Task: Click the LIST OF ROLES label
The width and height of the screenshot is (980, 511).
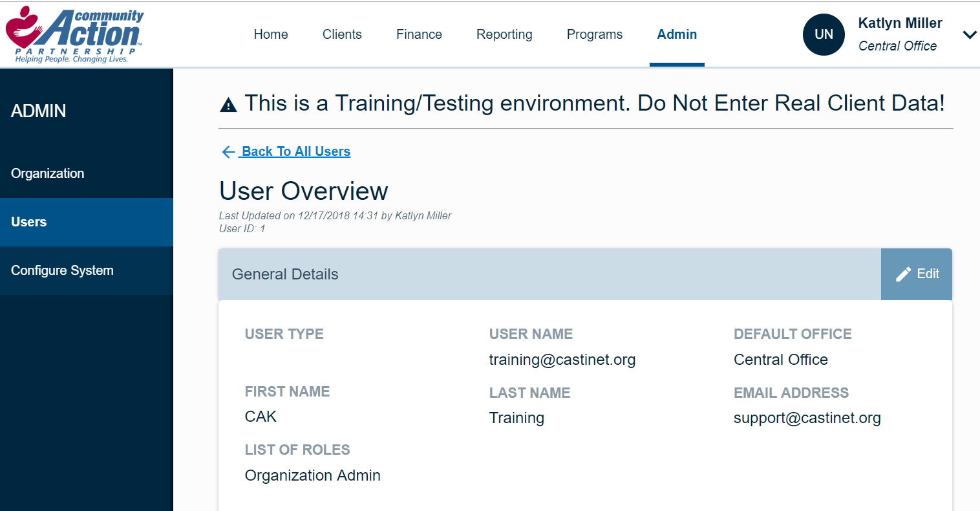Action: click(x=297, y=450)
